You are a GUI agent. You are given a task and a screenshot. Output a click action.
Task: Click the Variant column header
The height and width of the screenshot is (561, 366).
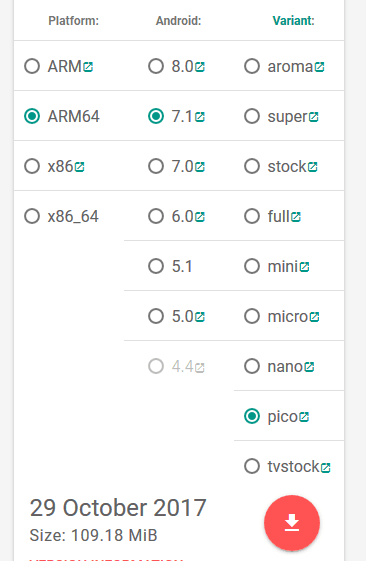tap(293, 21)
